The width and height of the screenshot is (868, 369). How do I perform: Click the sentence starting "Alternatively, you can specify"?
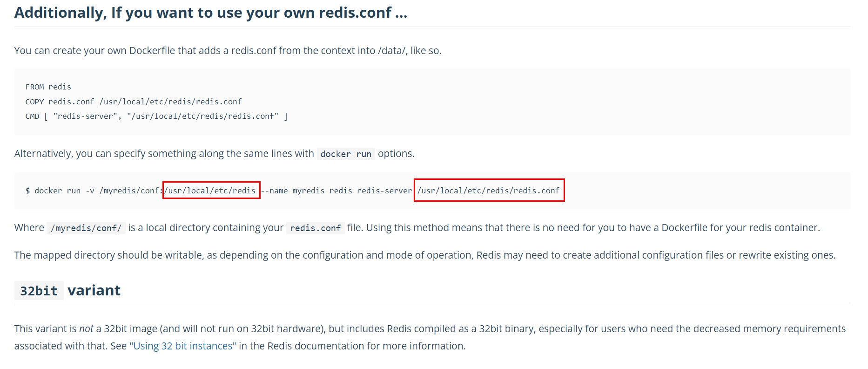pyautogui.click(x=214, y=154)
